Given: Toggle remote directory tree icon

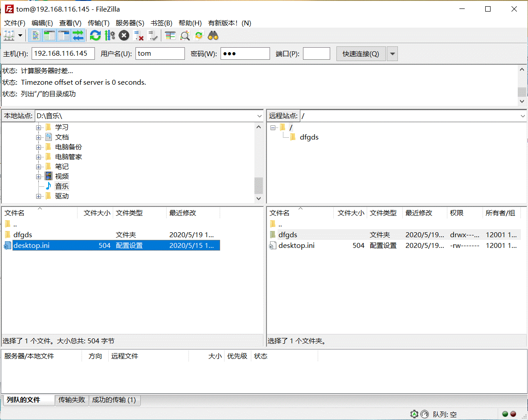Looking at the screenshot, I should pyautogui.click(x=63, y=35).
